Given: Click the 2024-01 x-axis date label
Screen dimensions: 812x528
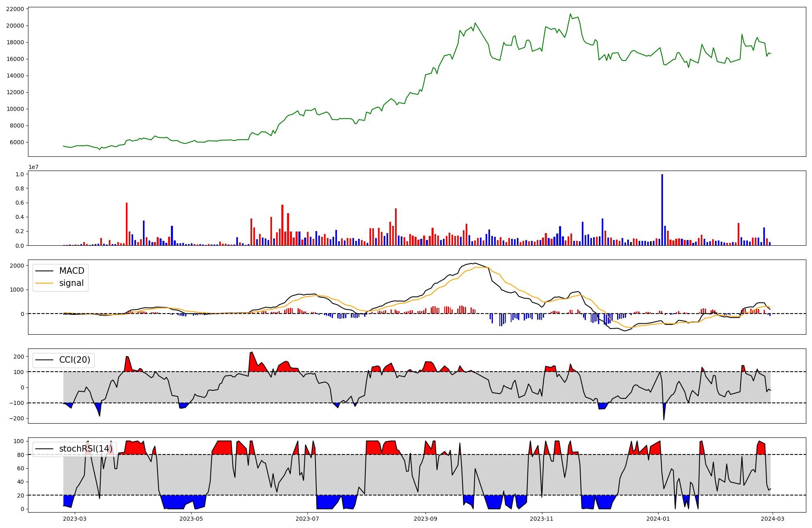Looking at the screenshot, I should coord(658,519).
